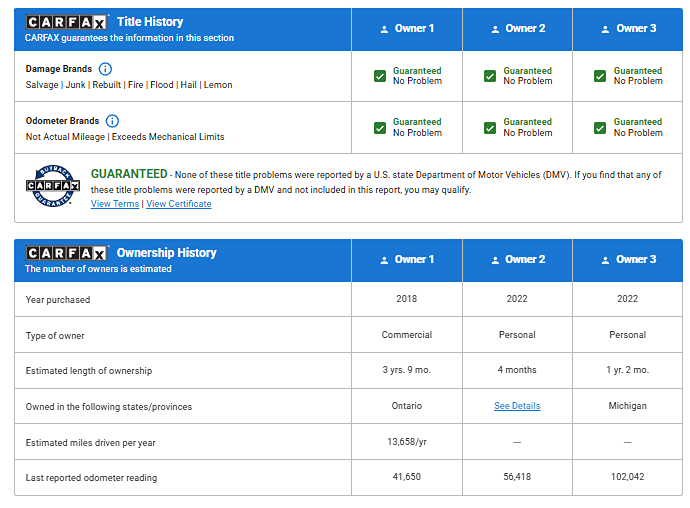The image size is (690, 508).
Task: Click Owner 2 Odometer Brands green checkmark
Action: click(490, 128)
